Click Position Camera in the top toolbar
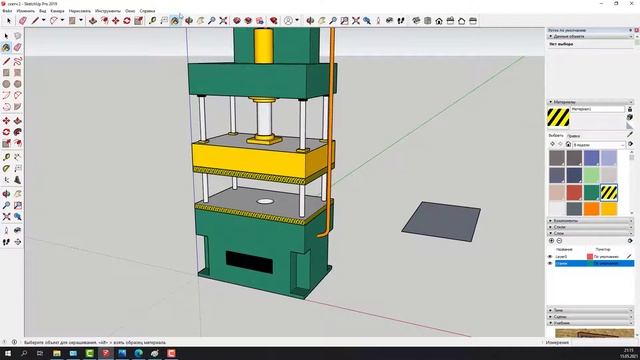640x360 pixels. 378,20
